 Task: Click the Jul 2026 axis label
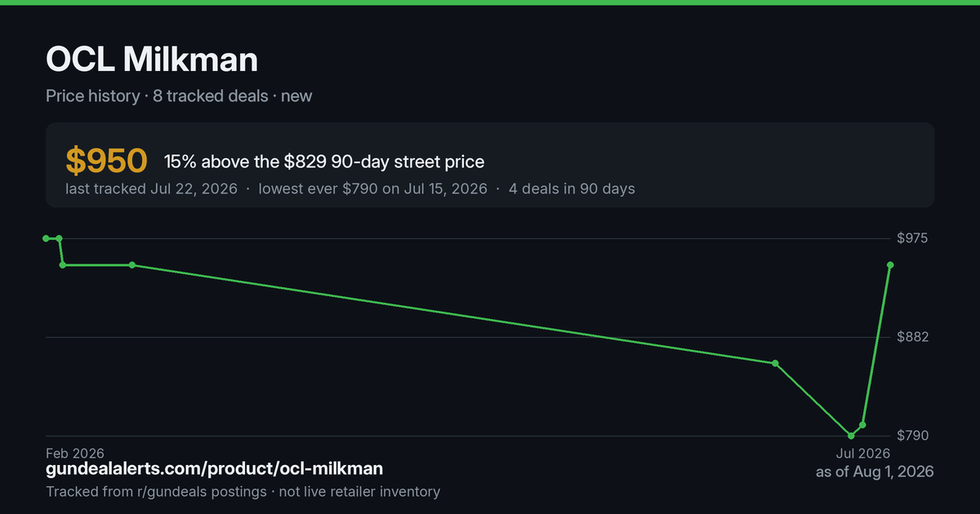(x=862, y=453)
